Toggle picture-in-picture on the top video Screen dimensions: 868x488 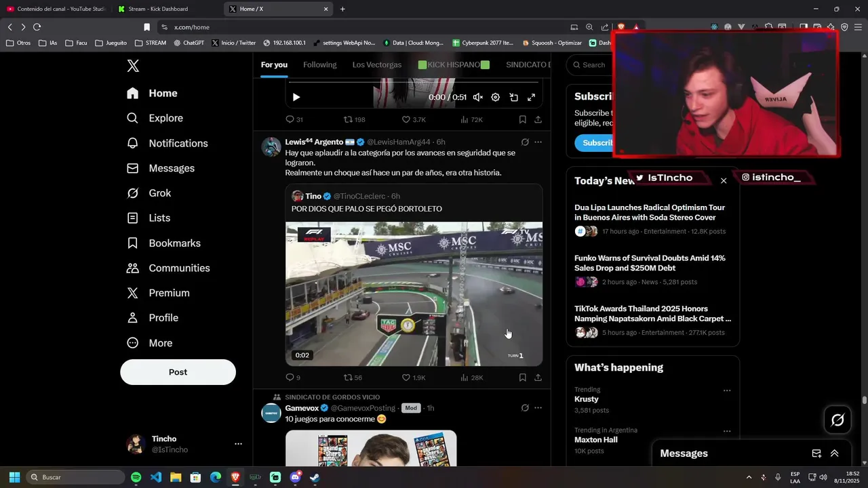[x=513, y=98]
